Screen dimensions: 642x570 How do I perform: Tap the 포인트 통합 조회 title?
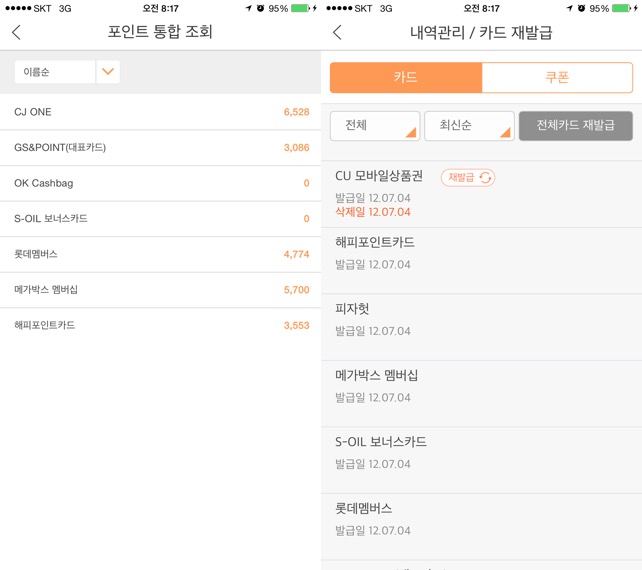[x=160, y=32]
